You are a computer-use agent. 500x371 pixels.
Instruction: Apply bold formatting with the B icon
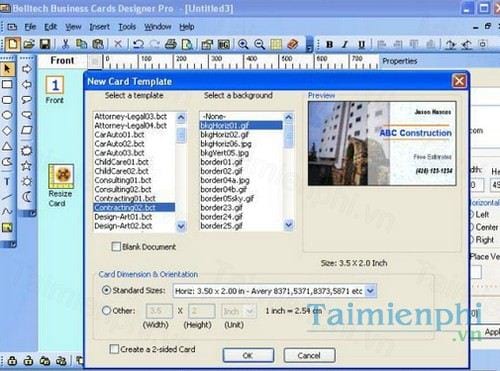pyautogui.click(x=329, y=44)
